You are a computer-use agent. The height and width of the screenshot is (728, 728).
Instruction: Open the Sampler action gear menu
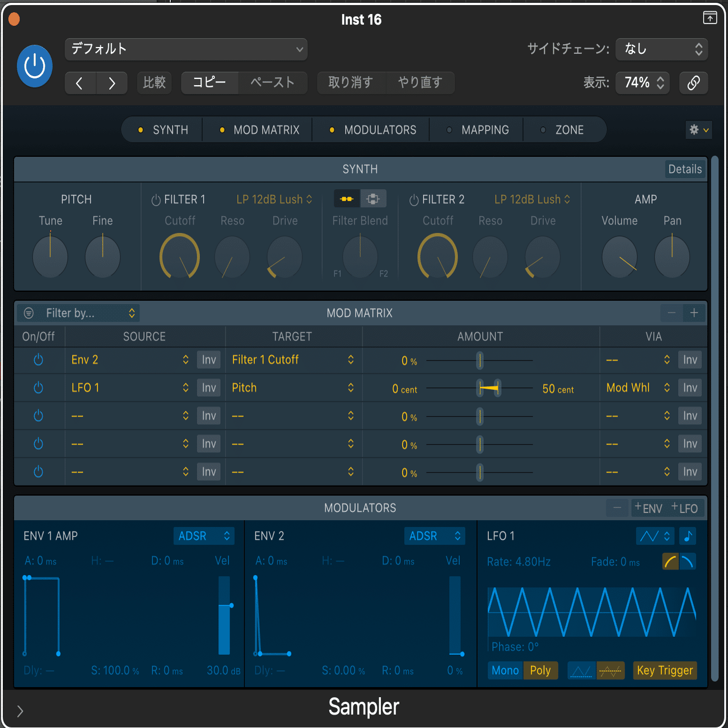pos(698,129)
